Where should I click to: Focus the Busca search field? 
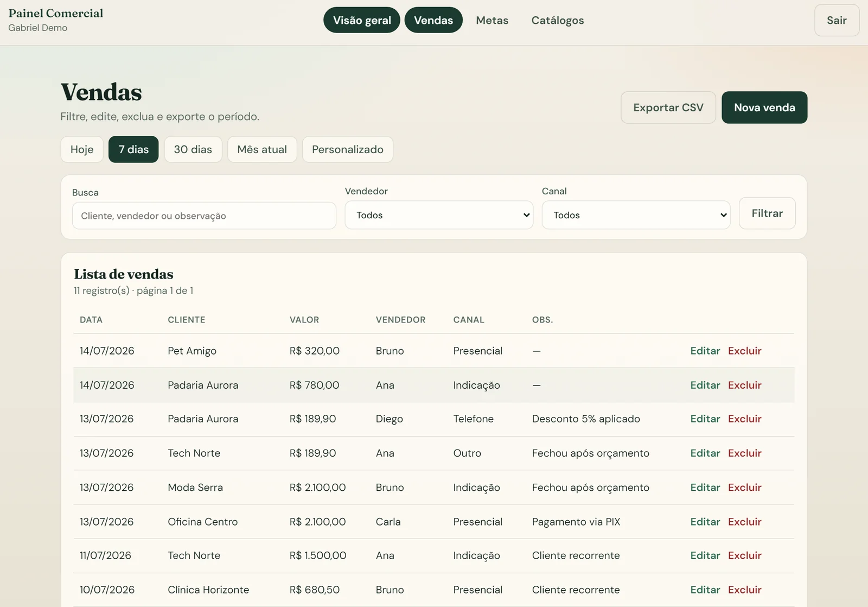pyautogui.click(x=204, y=216)
